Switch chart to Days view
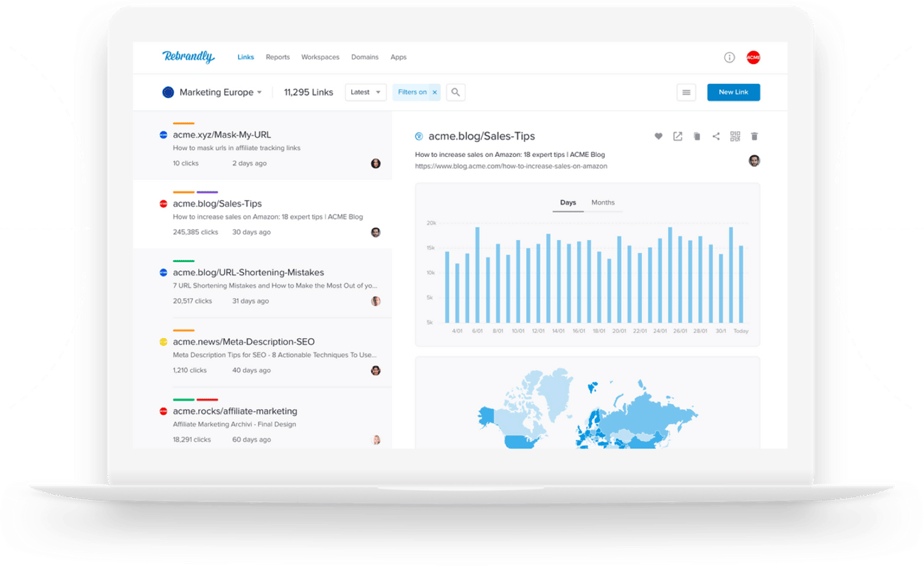This screenshot has width=924, height=566. 568,202
